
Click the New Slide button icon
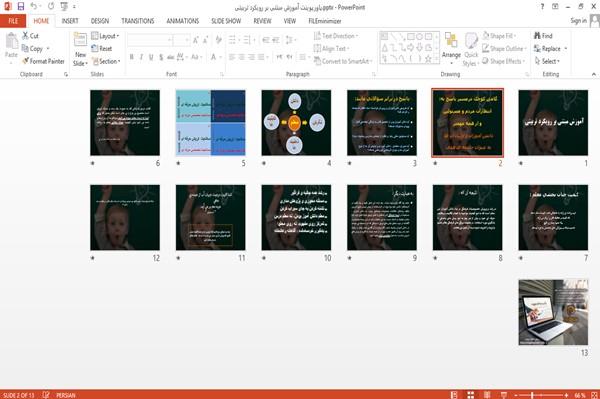[x=80, y=41]
